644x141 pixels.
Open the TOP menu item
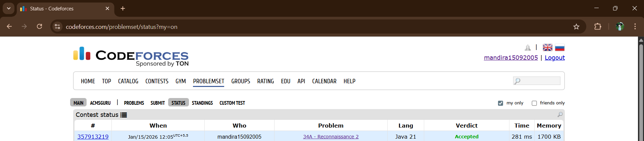(106, 81)
